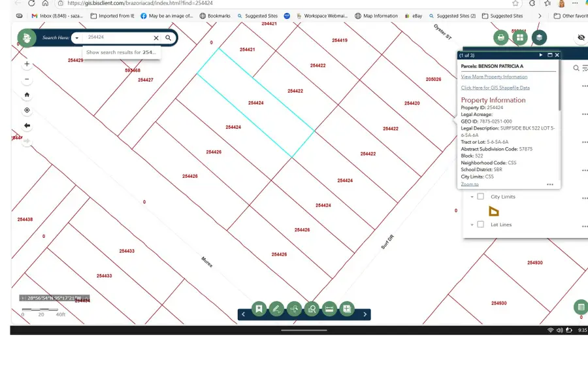Click the measurement ruler tool

329,309
